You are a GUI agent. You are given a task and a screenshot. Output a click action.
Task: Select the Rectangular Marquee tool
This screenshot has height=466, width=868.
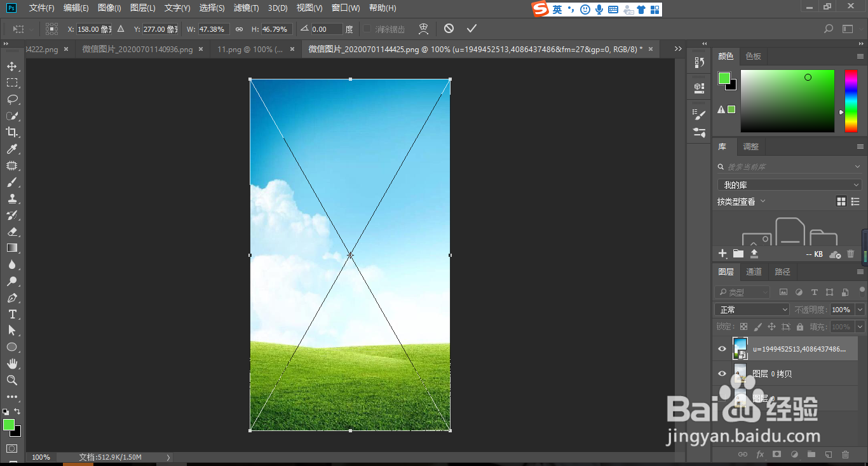point(11,83)
